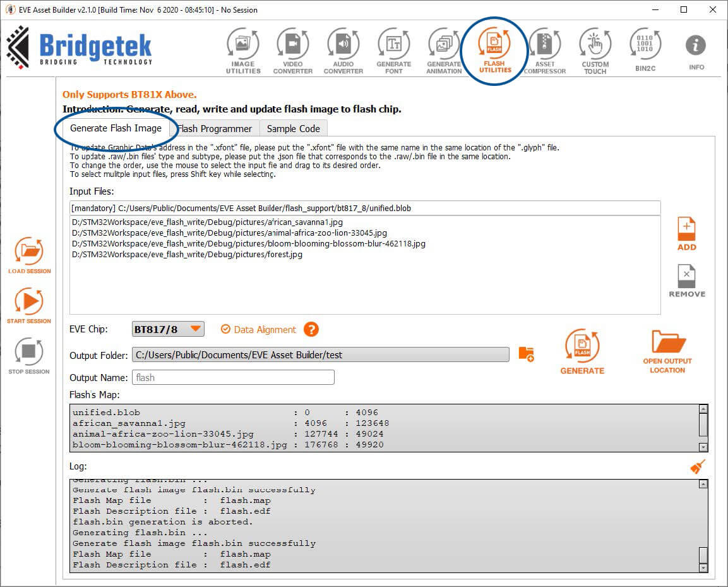Viewport: 728px width, 587px height.
Task: Click the Load Session icon
Action: [x=29, y=255]
